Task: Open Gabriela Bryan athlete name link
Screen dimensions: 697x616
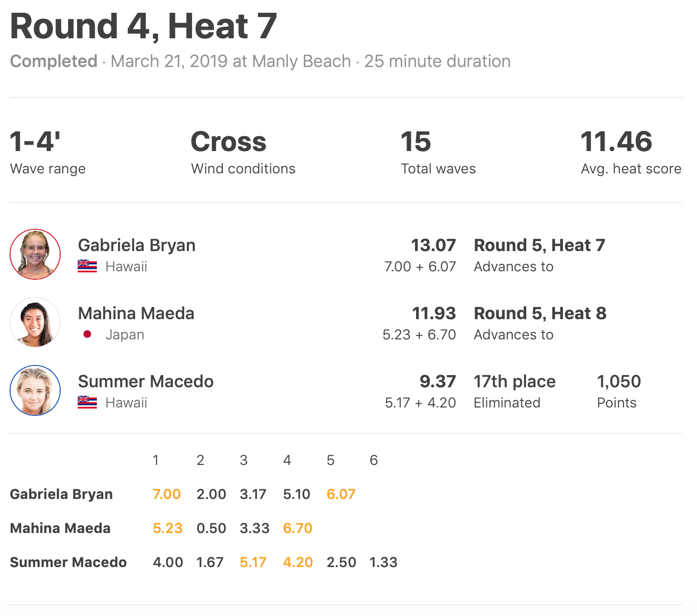Action: [x=137, y=245]
